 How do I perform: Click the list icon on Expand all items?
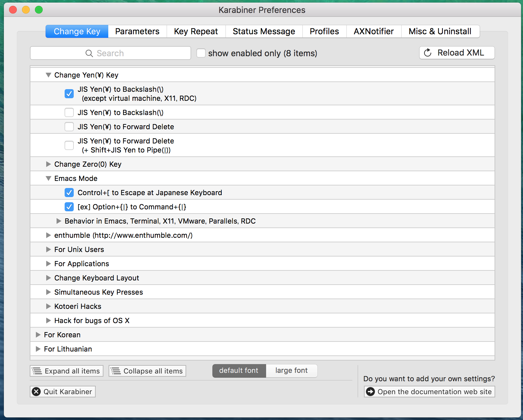tap(37, 371)
